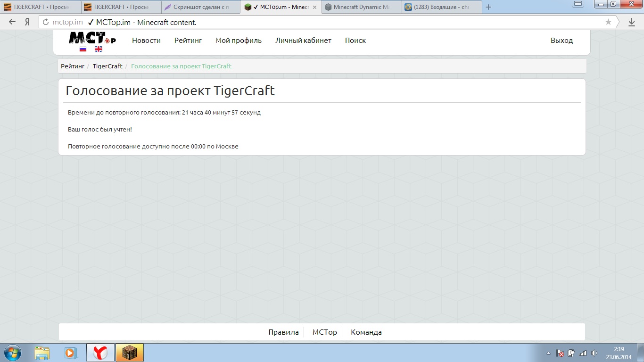This screenshot has width=644, height=362.
Task: Open the 'Команда' footer link
Action: point(366,332)
